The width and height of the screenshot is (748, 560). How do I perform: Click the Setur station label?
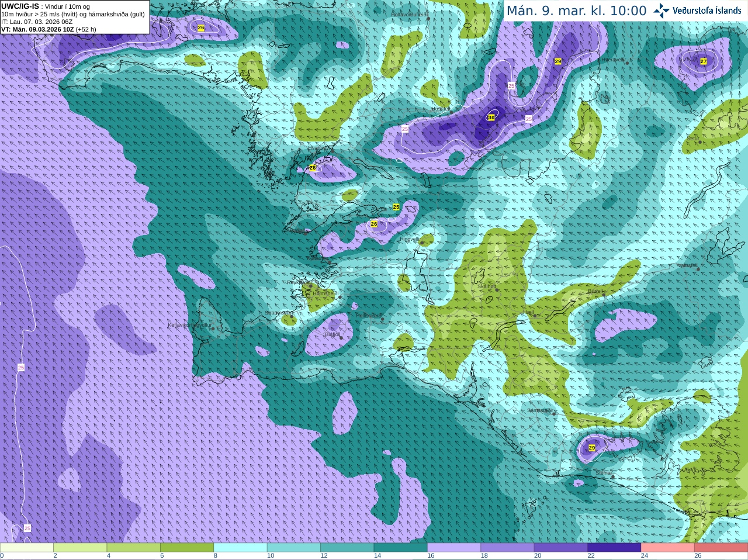tap(693, 139)
